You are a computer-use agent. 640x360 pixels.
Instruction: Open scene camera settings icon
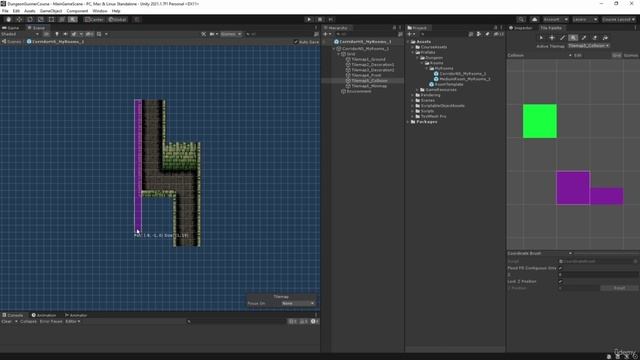(x=212, y=34)
